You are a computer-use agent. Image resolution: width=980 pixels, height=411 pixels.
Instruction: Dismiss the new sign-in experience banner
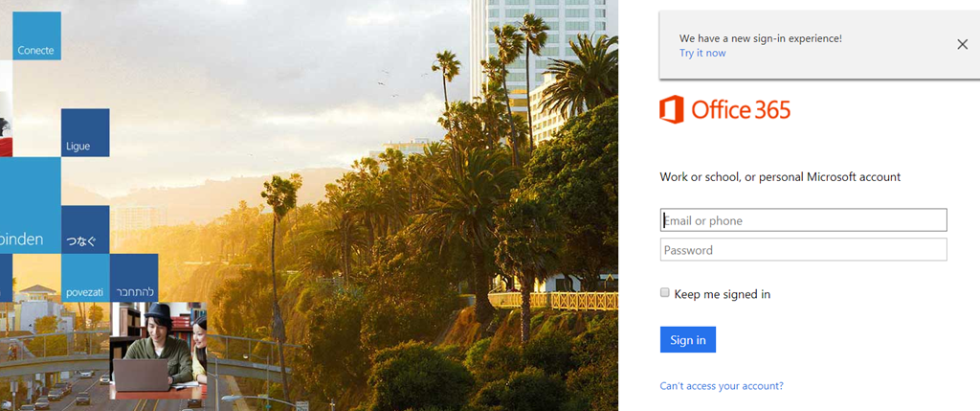[x=962, y=44]
